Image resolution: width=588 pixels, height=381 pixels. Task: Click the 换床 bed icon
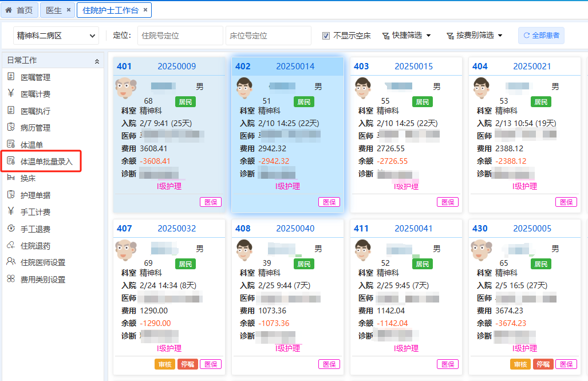pos(11,178)
